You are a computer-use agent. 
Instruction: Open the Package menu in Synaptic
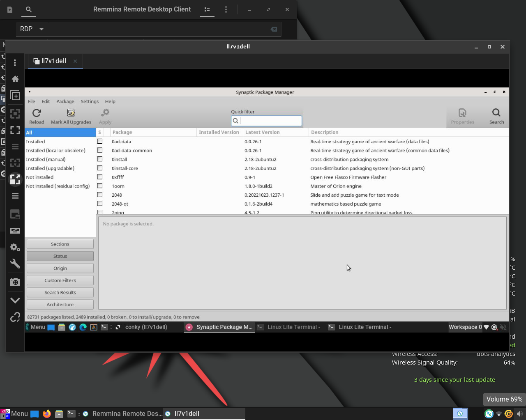65,101
